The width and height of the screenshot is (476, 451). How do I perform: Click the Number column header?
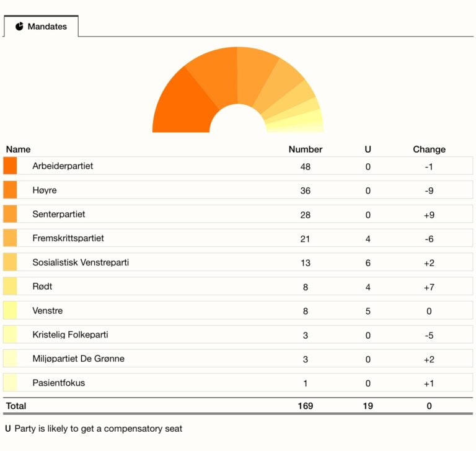(306, 150)
